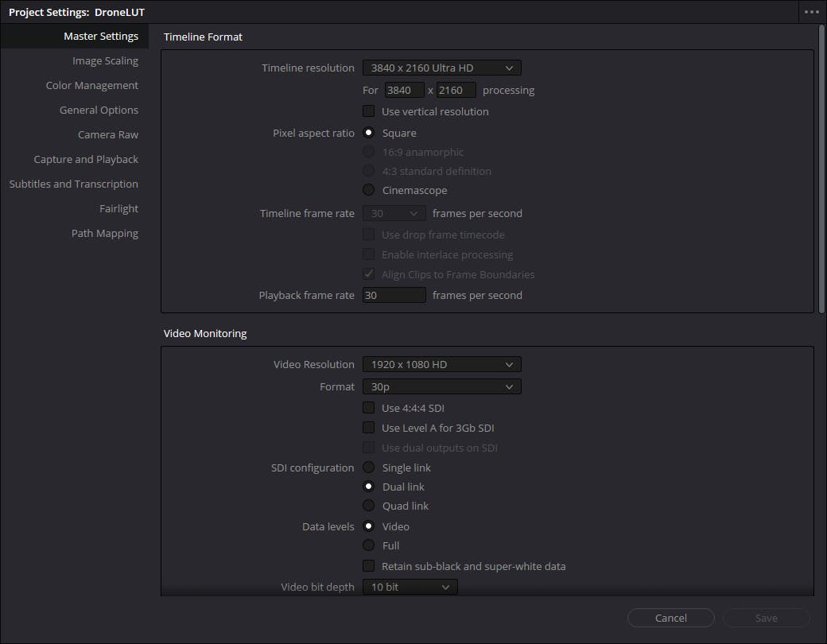This screenshot has height=644, width=827.
Task: Click the Cancel button
Action: coord(670,618)
